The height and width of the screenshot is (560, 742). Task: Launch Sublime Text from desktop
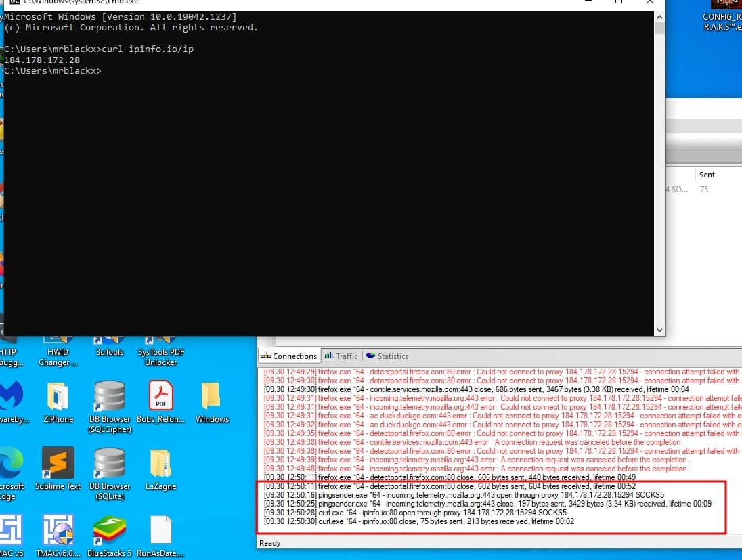tap(58, 464)
